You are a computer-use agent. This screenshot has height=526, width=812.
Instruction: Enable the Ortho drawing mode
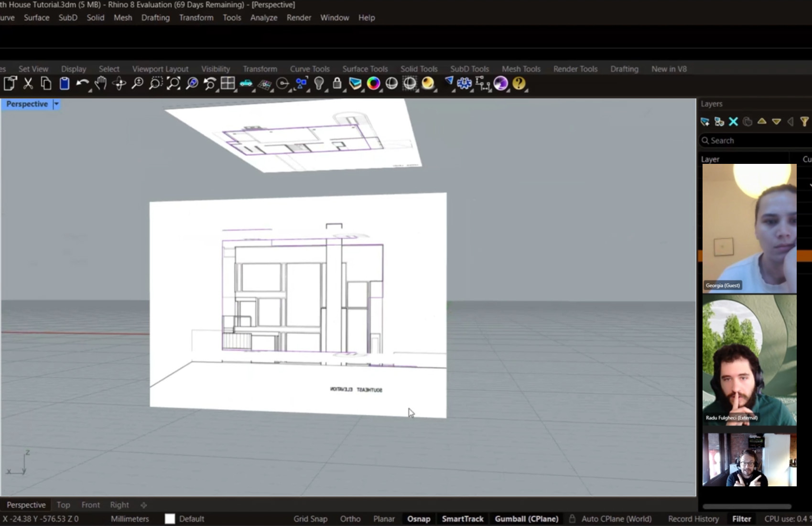coord(350,518)
